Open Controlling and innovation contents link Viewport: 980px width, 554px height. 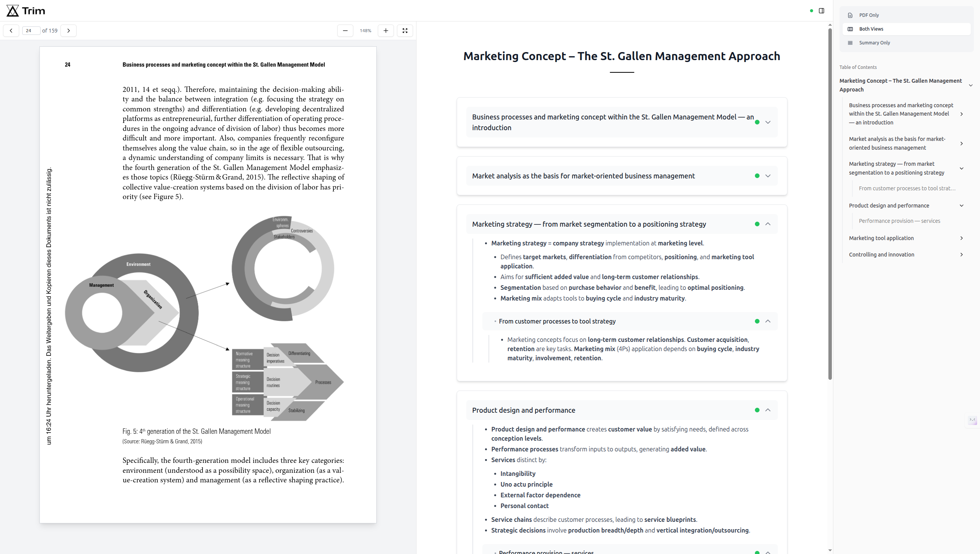(x=881, y=255)
